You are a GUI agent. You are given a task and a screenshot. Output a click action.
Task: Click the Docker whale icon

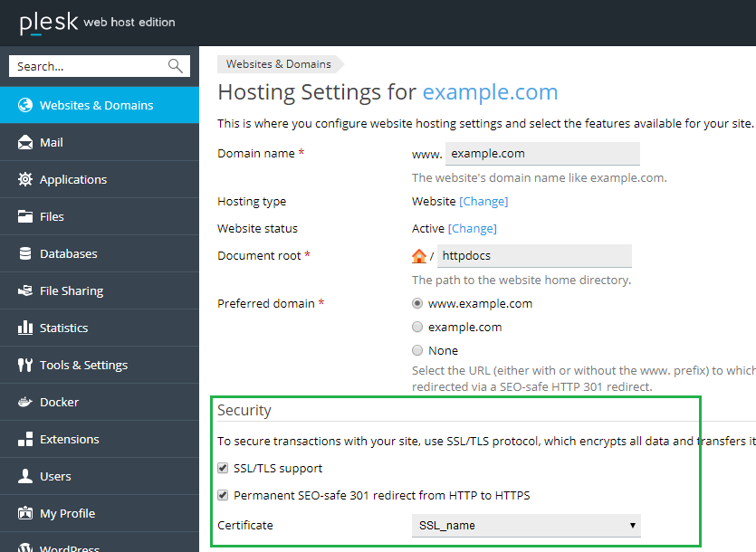[x=25, y=402]
